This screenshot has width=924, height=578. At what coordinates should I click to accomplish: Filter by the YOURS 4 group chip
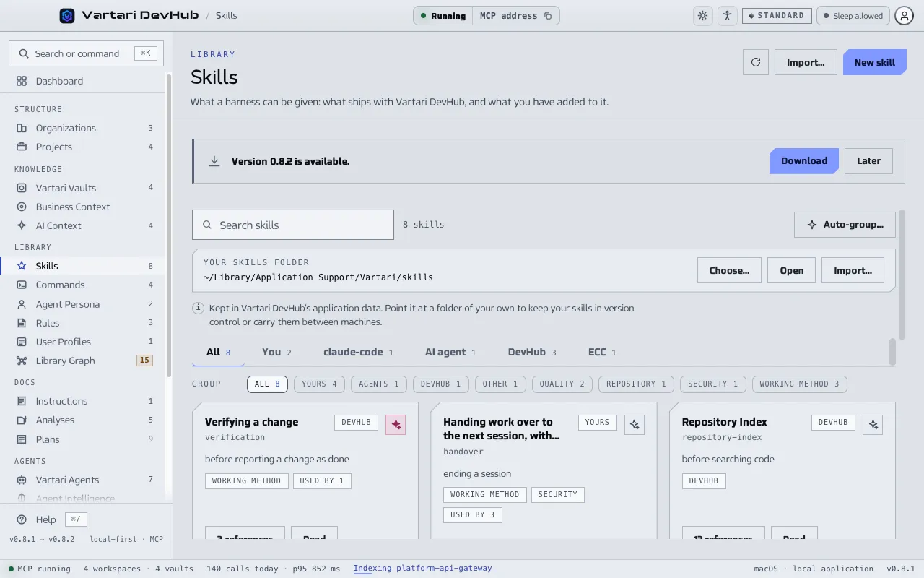[x=319, y=384]
